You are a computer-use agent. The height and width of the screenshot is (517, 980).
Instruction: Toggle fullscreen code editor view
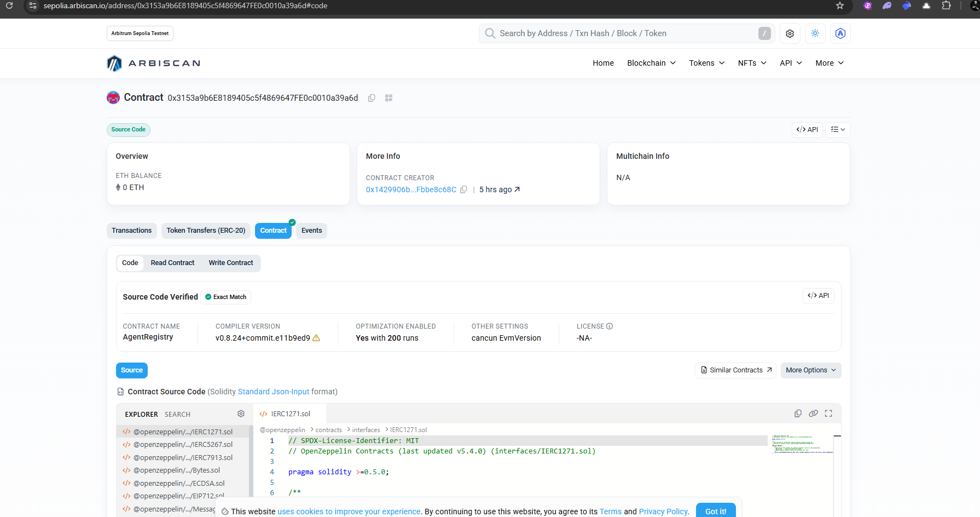(x=828, y=413)
